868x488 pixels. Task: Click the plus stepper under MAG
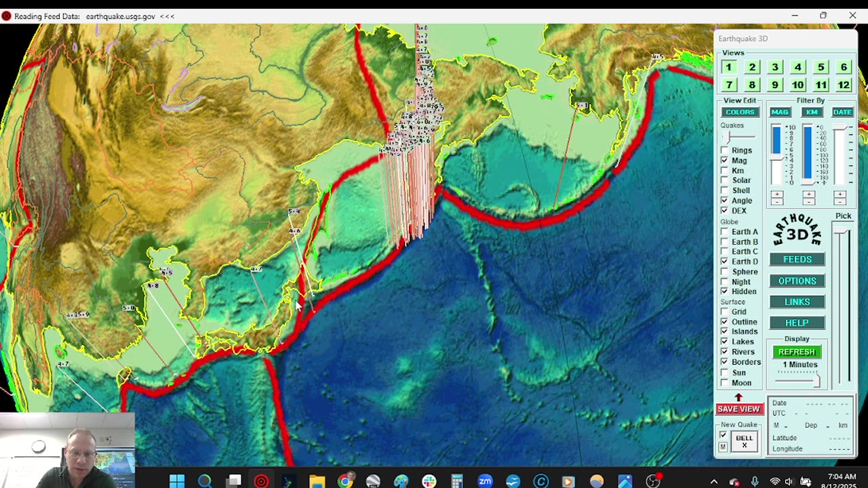(x=777, y=195)
